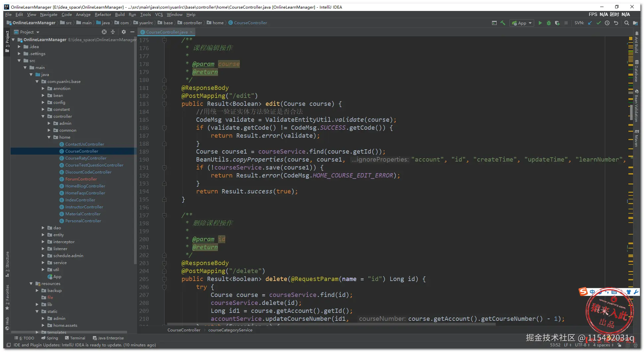Collapse the controller package
The height and width of the screenshot is (352, 644).
click(43, 116)
